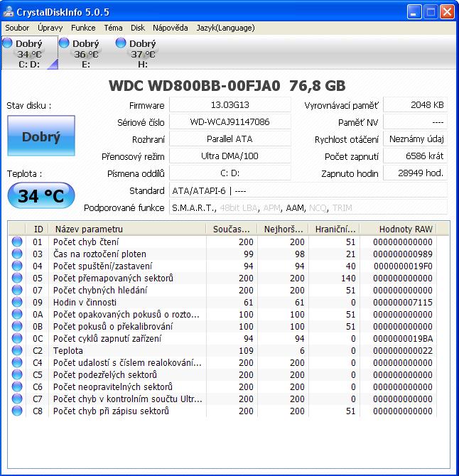Click the Parallel ATA interface field

tap(229, 139)
